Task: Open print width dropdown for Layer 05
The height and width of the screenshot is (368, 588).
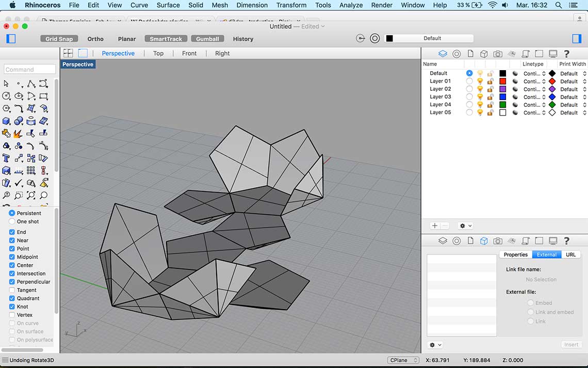Action: (573, 113)
